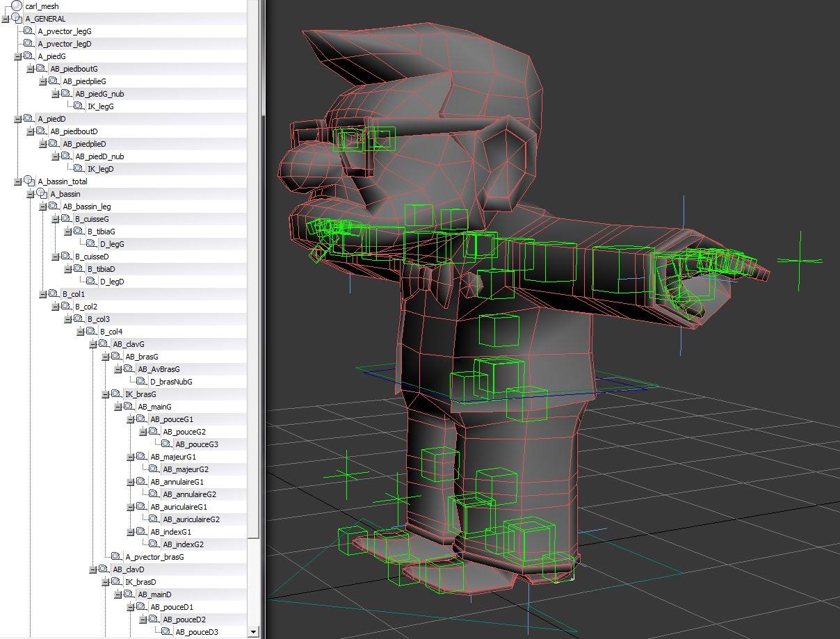The width and height of the screenshot is (840, 639).
Task: Collapse the B_tibiaD branch
Action: pyautogui.click(x=68, y=269)
